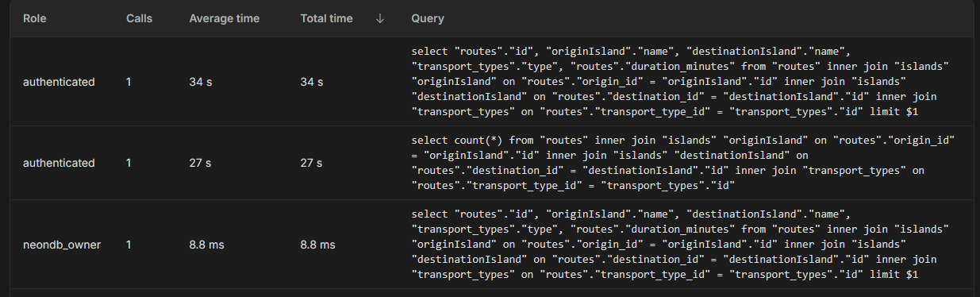
Task: Select 'authenticated' role in the 27 s row
Action: click(x=59, y=163)
